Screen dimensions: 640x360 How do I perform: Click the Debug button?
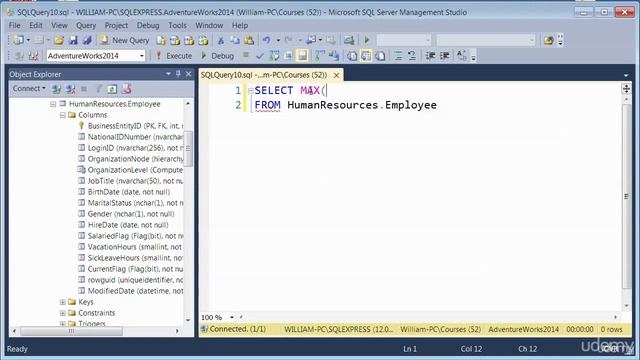pos(218,56)
